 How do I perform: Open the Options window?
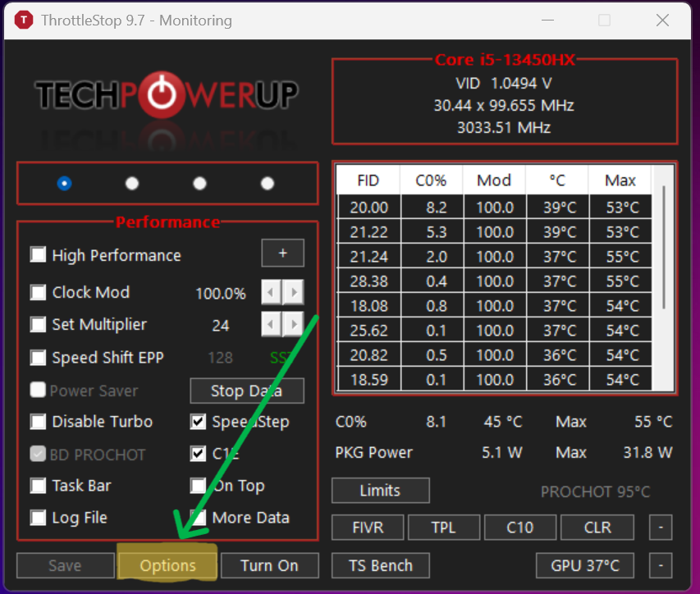tap(167, 565)
